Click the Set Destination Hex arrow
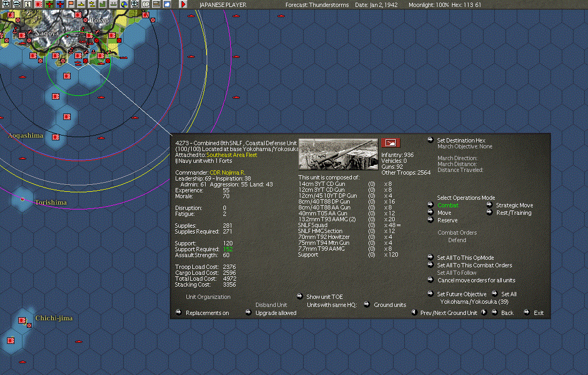Screen dimensions: 588x375 430,140
